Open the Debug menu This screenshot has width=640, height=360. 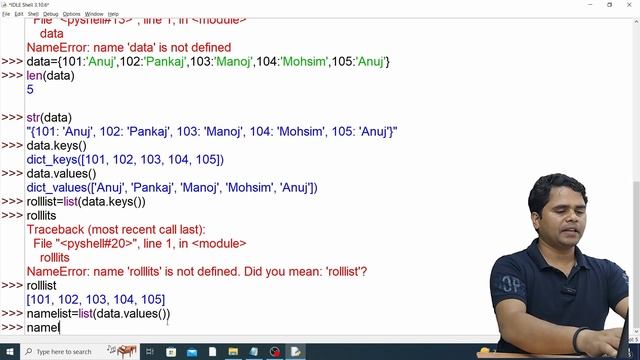tap(51, 14)
